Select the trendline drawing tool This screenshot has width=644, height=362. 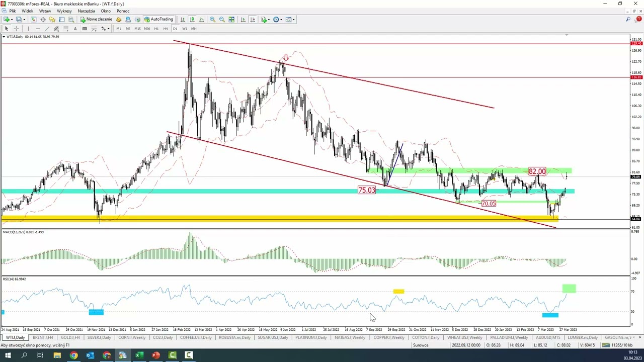[x=47, y=29]
